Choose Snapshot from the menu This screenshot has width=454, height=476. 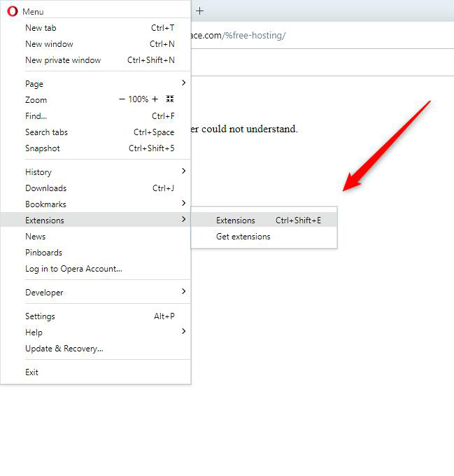tap(96, 148)
